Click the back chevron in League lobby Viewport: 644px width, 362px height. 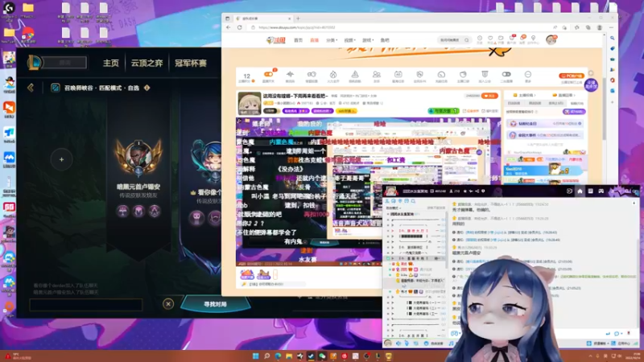tap(31, 88)
